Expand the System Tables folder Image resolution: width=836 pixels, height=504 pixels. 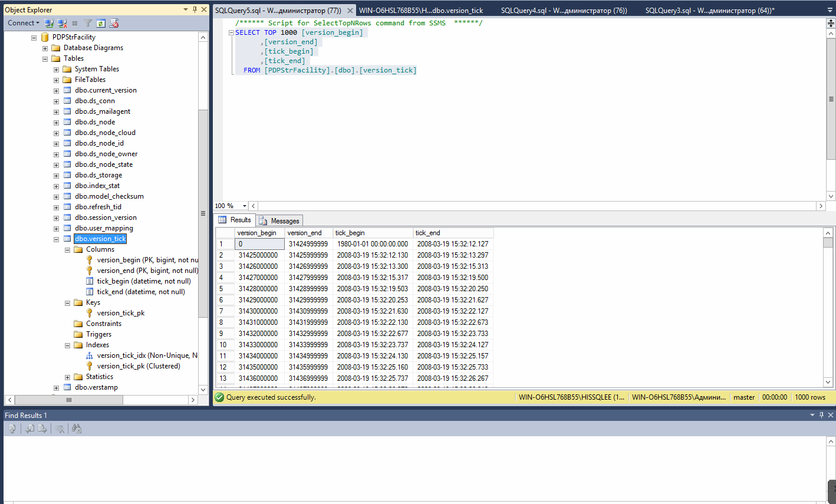click(x=56, y=69)
